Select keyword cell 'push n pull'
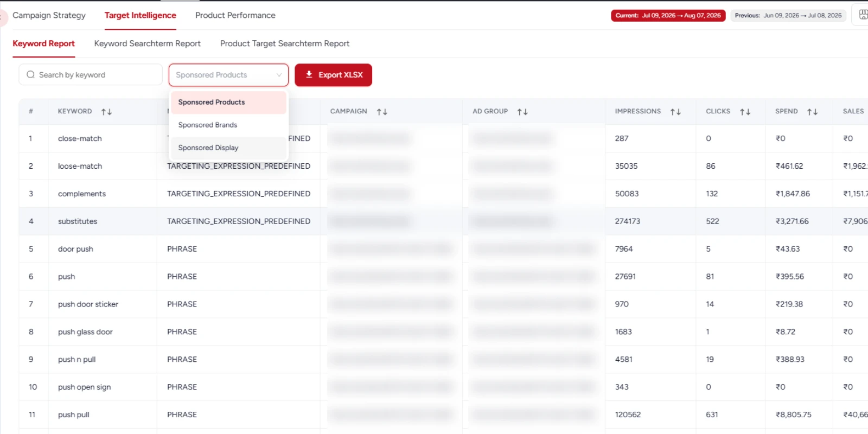This screenshot has width=868, height=434. pos(76,360)
